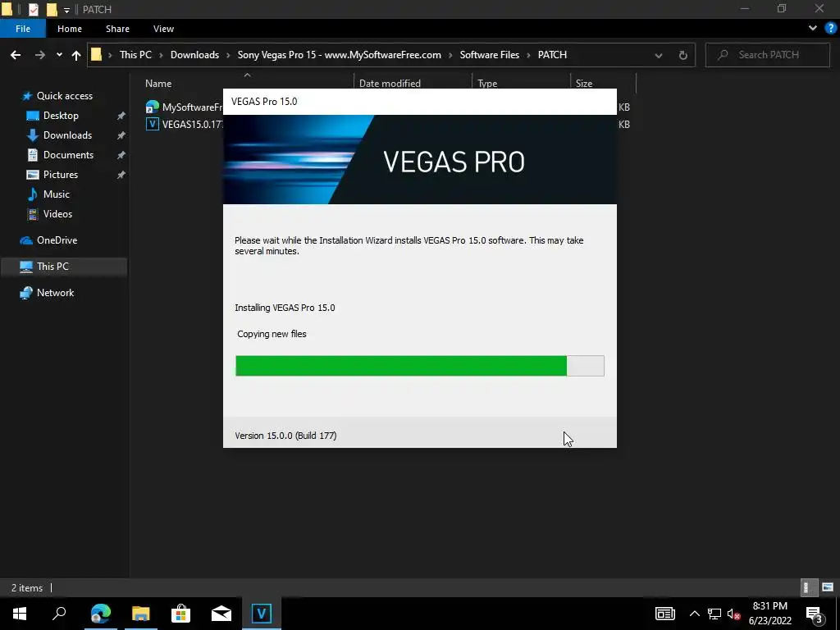The image size is (840, 630).
Task: Unpin Desktop via its pin icon
Action: (x=121, y=116)
